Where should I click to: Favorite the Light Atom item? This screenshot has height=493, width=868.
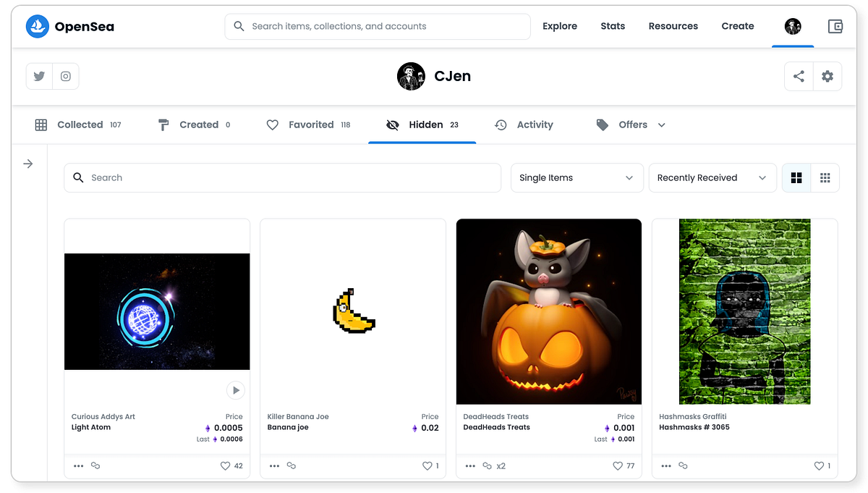[226, 466]
